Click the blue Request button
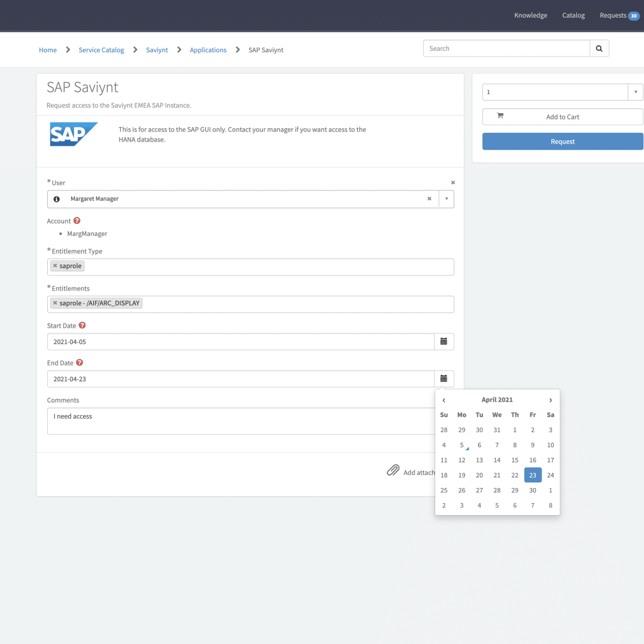The height and width of the screenshot is (644, 644). (x=562, y=142)
